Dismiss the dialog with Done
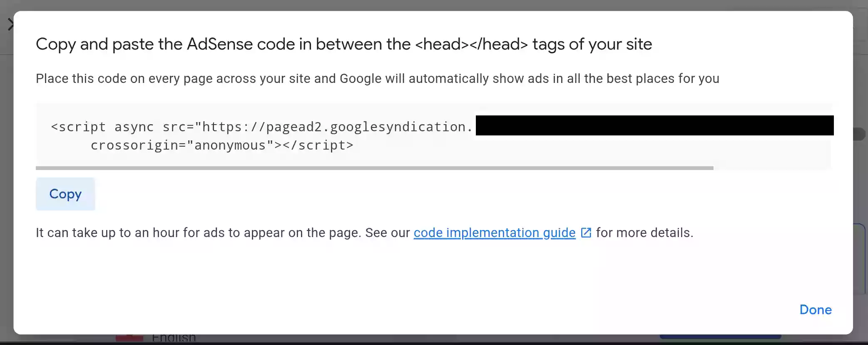Viewport: 868px width, 345px height. [x=816, y=310]
